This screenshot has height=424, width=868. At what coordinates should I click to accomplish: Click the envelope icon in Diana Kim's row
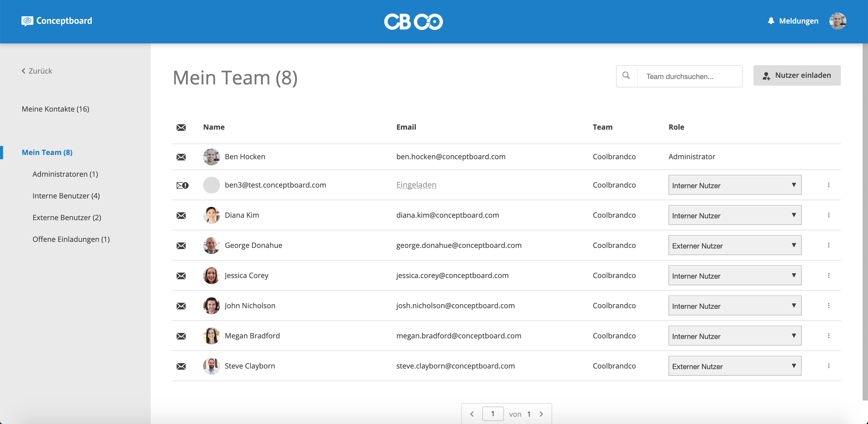point(181,216)
